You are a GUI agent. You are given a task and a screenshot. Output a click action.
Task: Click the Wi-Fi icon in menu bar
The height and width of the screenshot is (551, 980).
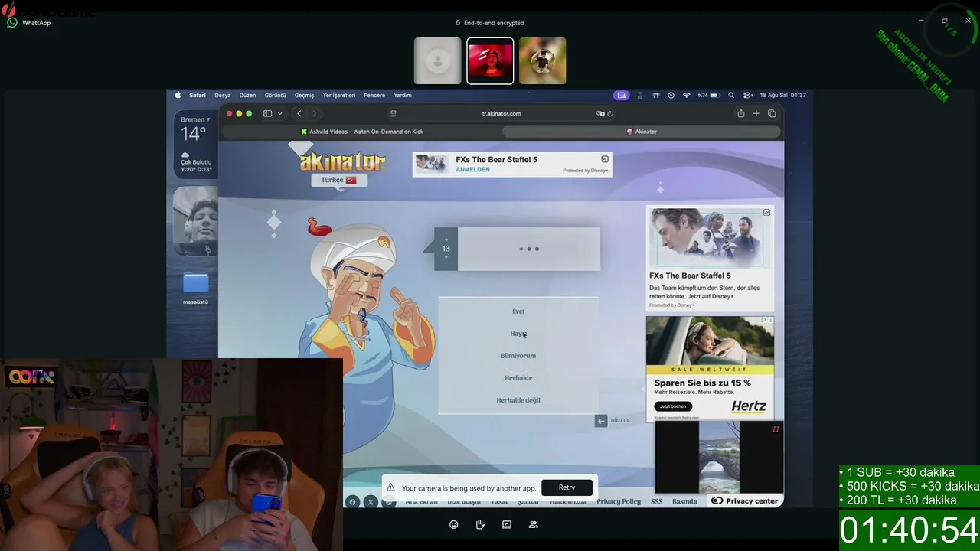(686, 96)
